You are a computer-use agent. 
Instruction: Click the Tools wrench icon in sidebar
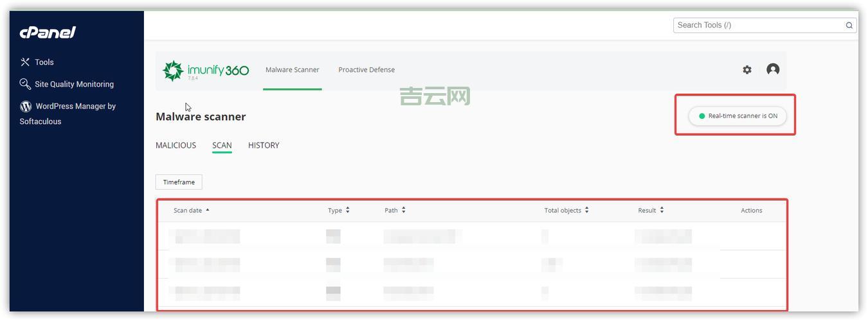[x=25, y=62]
